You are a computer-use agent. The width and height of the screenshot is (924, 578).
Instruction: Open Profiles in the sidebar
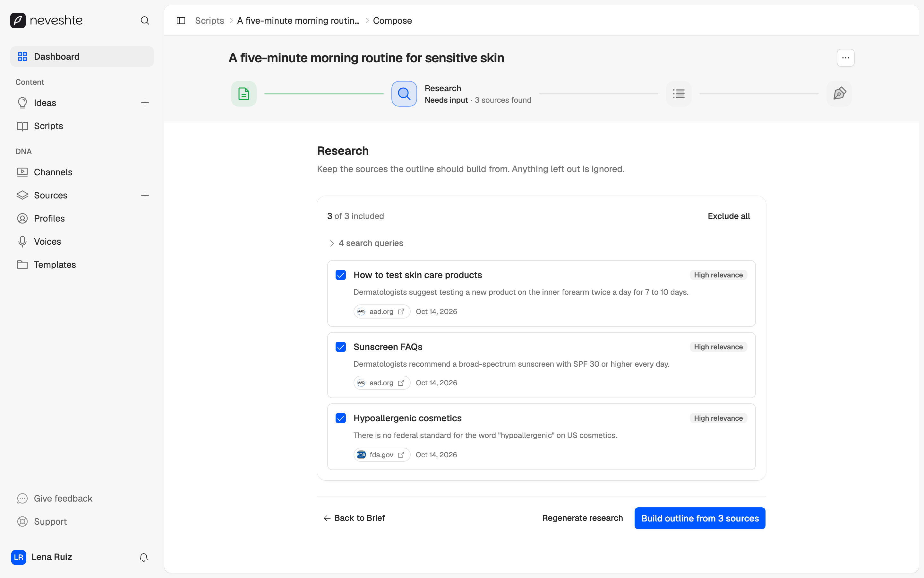tap(82, 218)
